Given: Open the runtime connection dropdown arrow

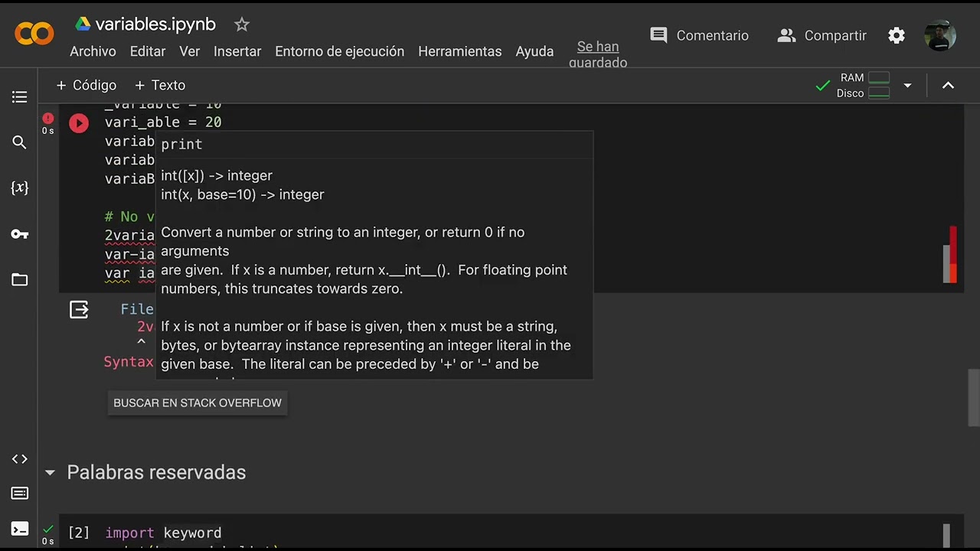Looking at the screenshot, I should pos(907,86).
